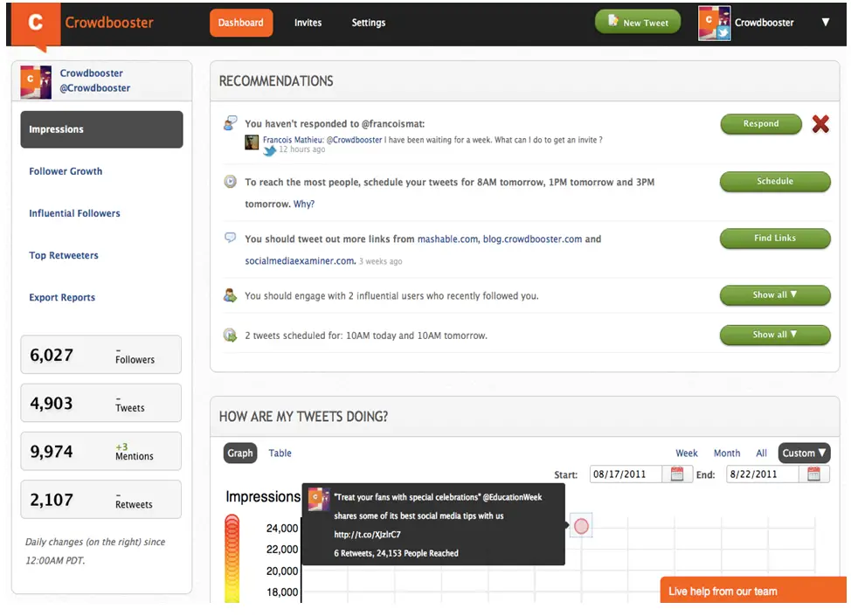Click the Twitter bird reply icon
The height and width of the screenshot is (616, 851).
(270, 151)
